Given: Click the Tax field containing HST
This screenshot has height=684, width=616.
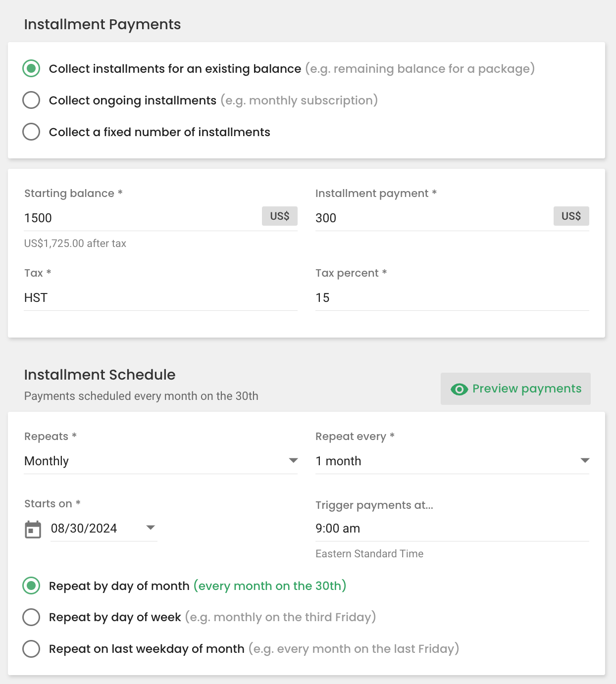Looking at the screenshot, I should click(x=161, y=298).
